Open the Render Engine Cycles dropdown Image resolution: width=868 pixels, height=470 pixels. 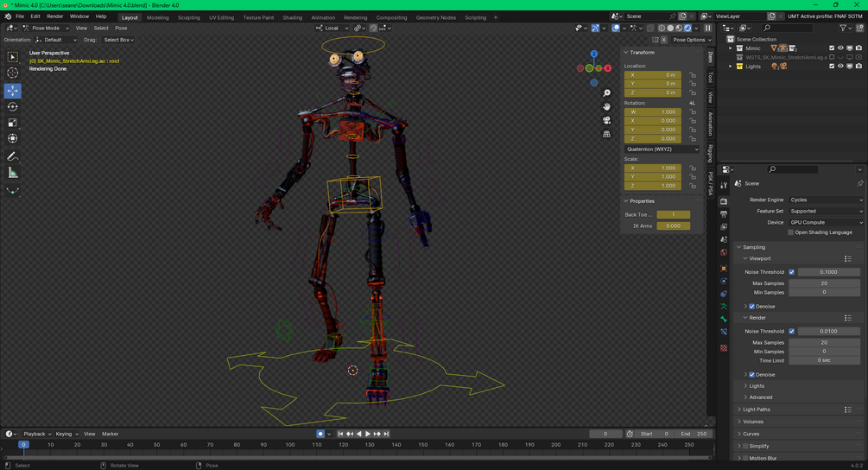point(826,200)
